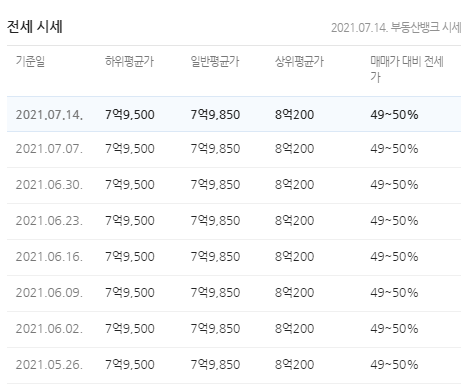Click 49~50% in the 2021.06.16. row
The width and height of the screenshot is (467, 387).
[x=394, y=257]
